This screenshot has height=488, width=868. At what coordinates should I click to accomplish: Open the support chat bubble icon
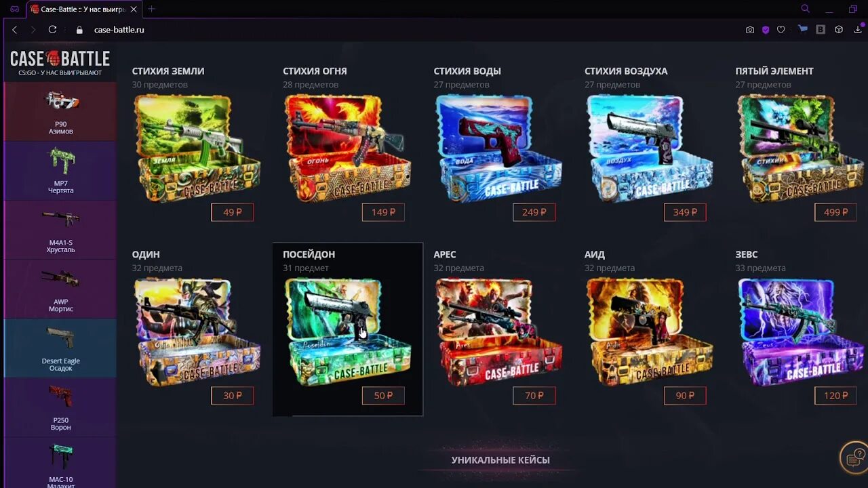854,457
